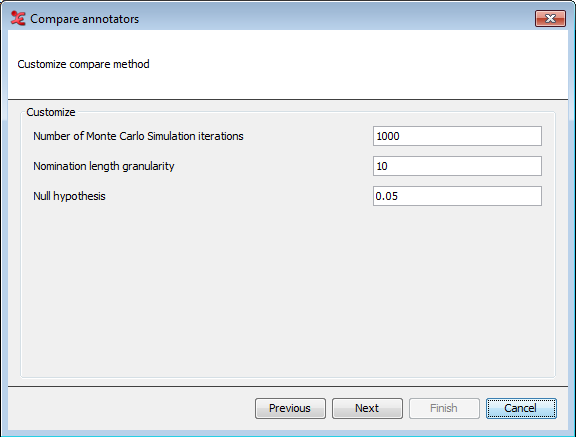Advance the wizard with the Next button
Screen dimensions: 576x437
click(x=367, y=408)
